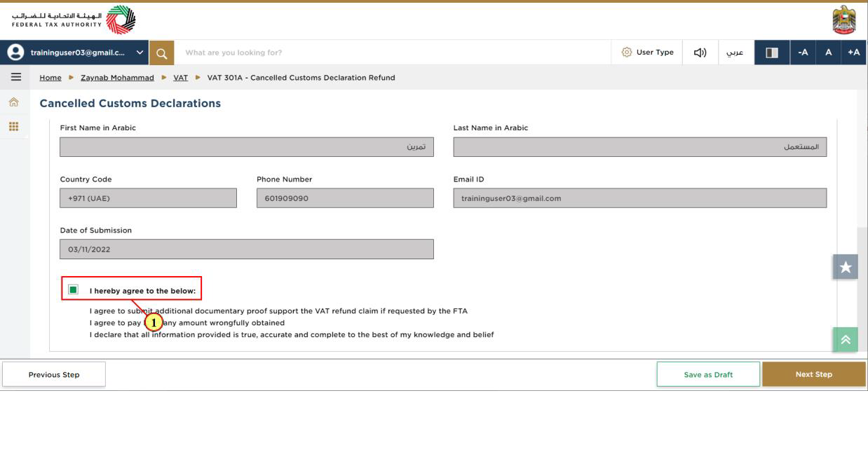This screenshot has height=454, width=868.
Task: Click the Date of Submission field
Action: click(247, 249)
